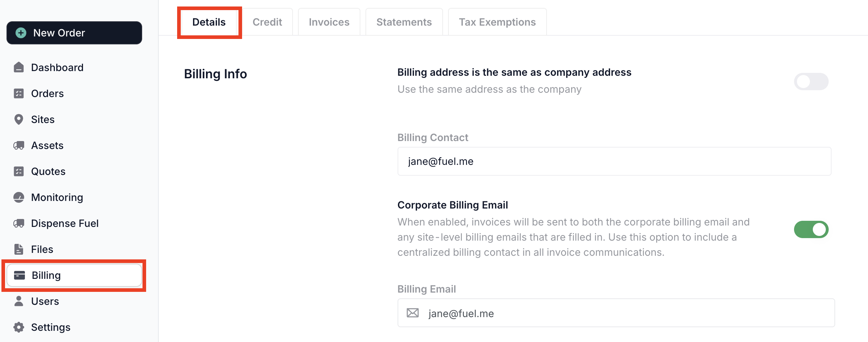Select the Tax Exemptions tab

pos(497,22)
